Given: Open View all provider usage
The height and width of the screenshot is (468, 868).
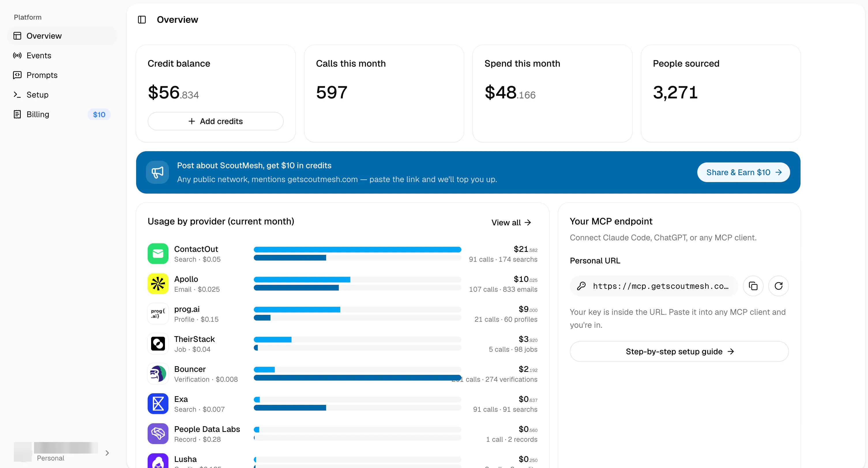Looking at the screenshot, I should tap(511, 222).
